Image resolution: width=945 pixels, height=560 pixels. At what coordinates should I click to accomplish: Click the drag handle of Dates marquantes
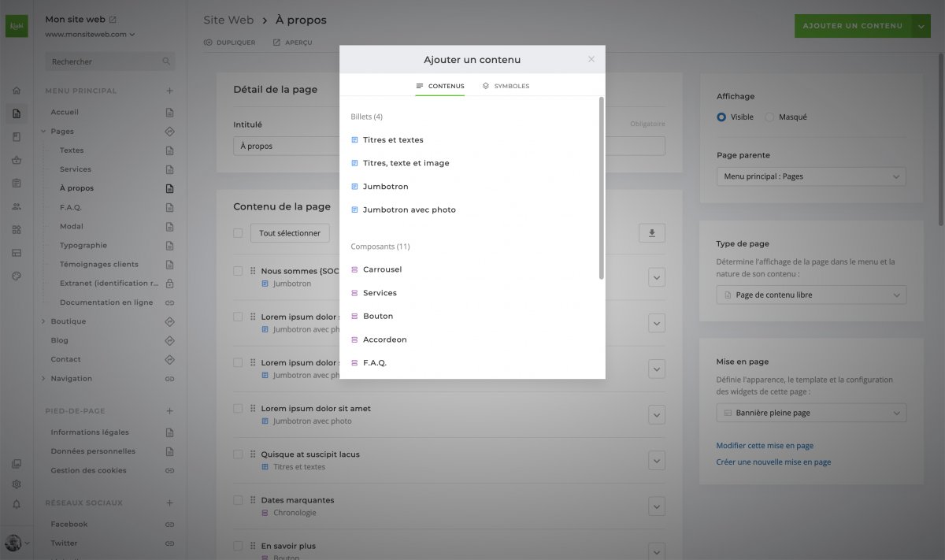(253, 500)
